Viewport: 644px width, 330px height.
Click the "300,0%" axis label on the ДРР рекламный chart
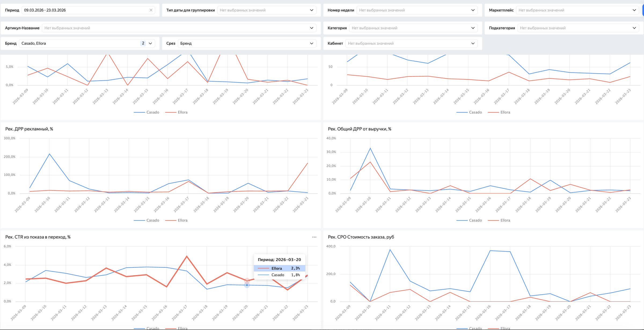[10, 138]
